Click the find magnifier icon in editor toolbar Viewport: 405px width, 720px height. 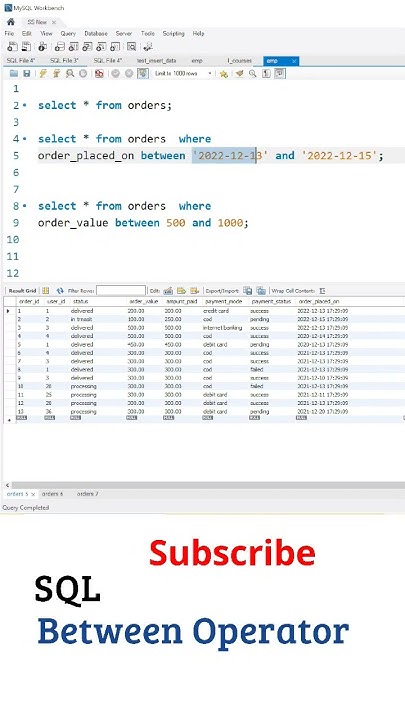click(x=252, y=73)
